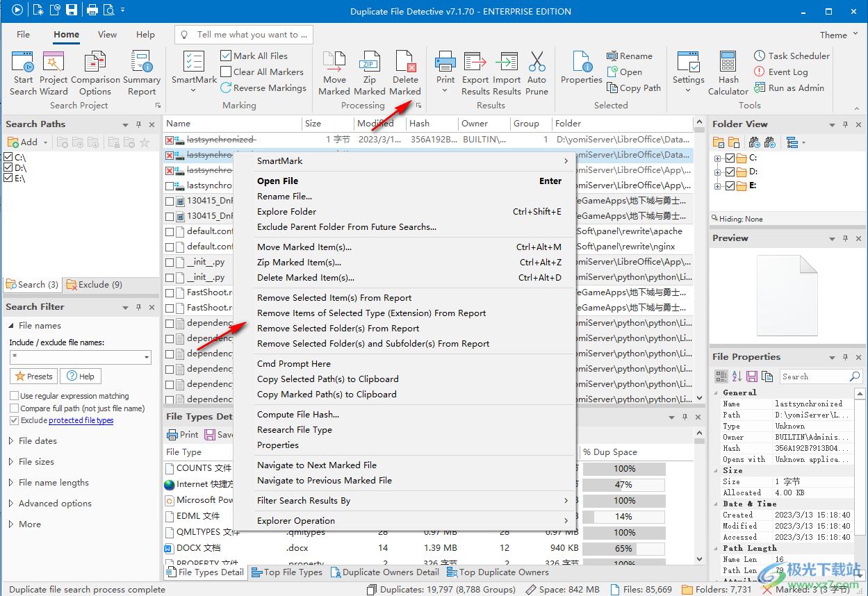Open Comparison Options
Viewport: 868px width, 596px height.
click(x=95, y=73)
